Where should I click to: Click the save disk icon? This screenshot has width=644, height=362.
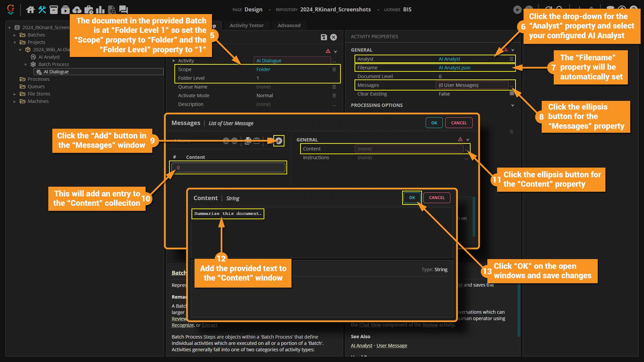[324, 37]
